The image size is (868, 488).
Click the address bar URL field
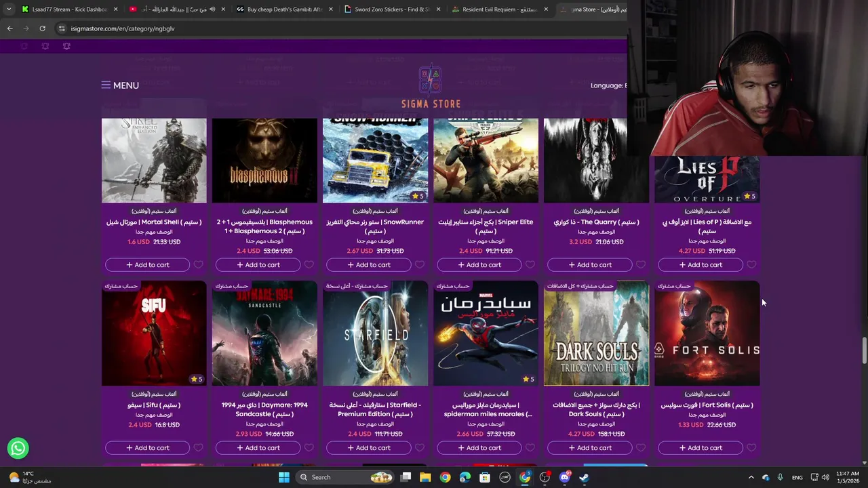pyautogui.click(x=339, y=28)
